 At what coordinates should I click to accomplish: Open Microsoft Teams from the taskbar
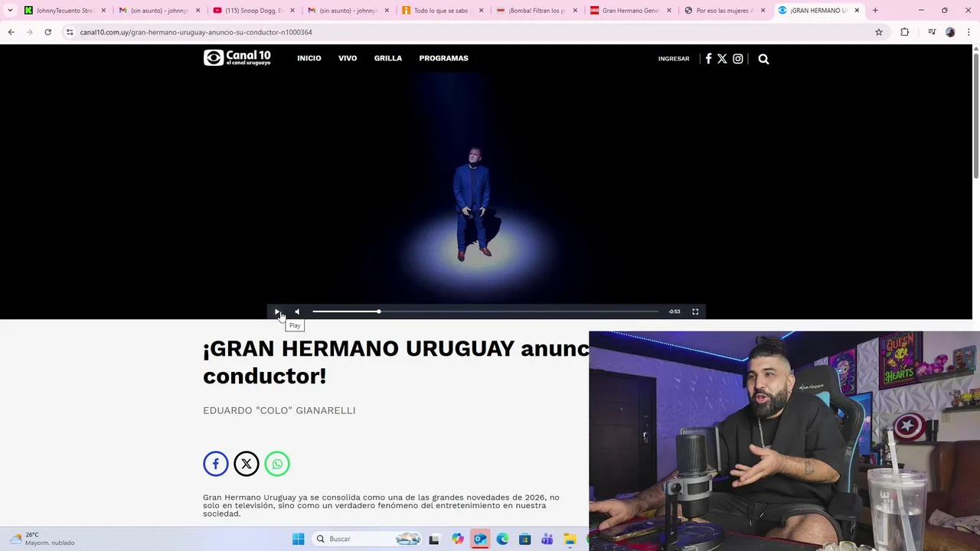coord(547,539)
